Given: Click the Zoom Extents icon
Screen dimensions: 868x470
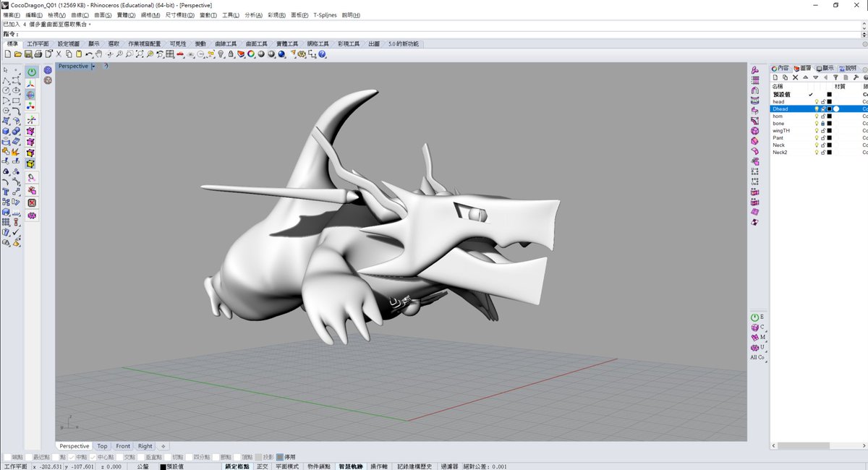Looking at the screenshot, I should (x=139, y=54).
